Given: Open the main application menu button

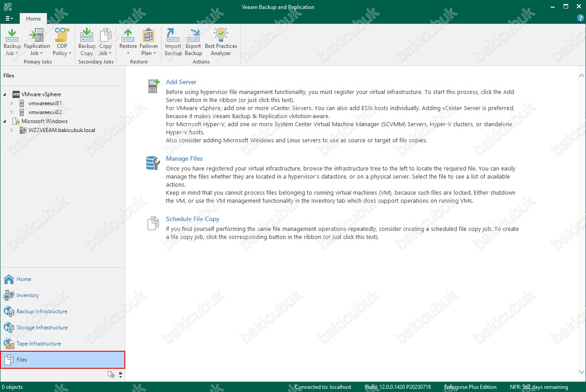Looking at the screenshot, I should coord(9,19).
